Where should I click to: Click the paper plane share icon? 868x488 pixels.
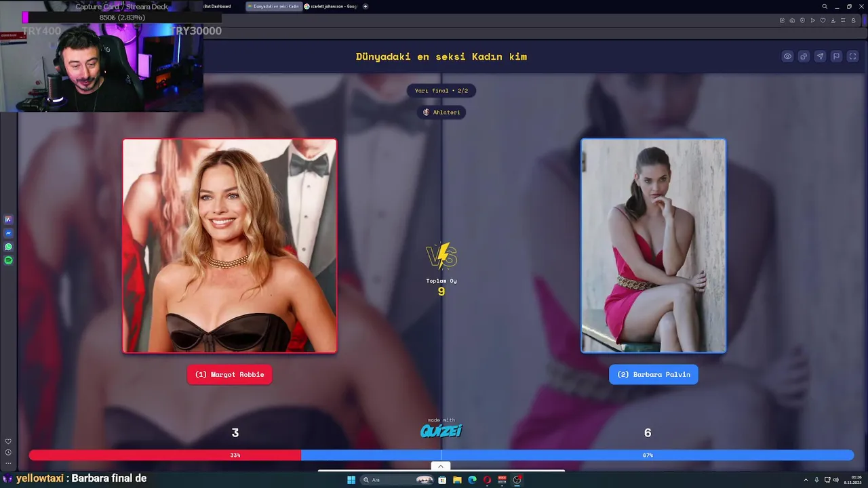820,56
